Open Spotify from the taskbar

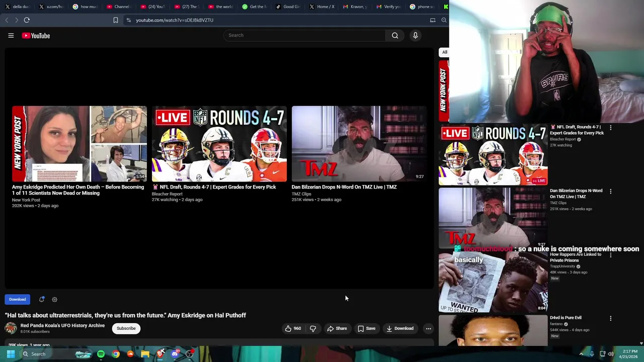101,354
